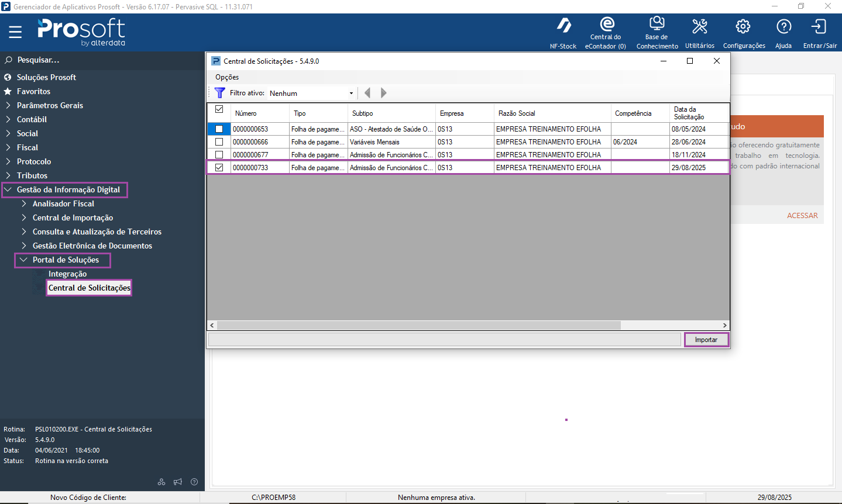Collapse Portal de Soluções node
Image resolution: width=842 pixels, height=504 pixels.
23,260
